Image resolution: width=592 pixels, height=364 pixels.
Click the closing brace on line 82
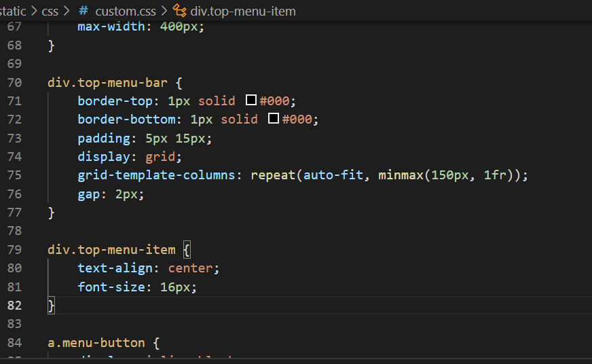[x=52, y=306]
